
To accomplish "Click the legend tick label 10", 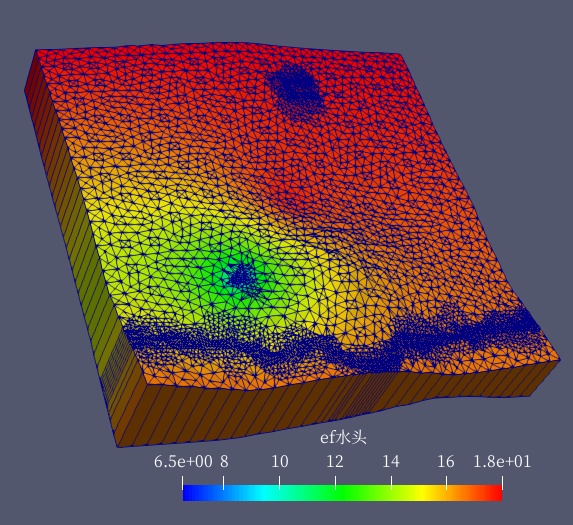I will [x=280, y=462].
